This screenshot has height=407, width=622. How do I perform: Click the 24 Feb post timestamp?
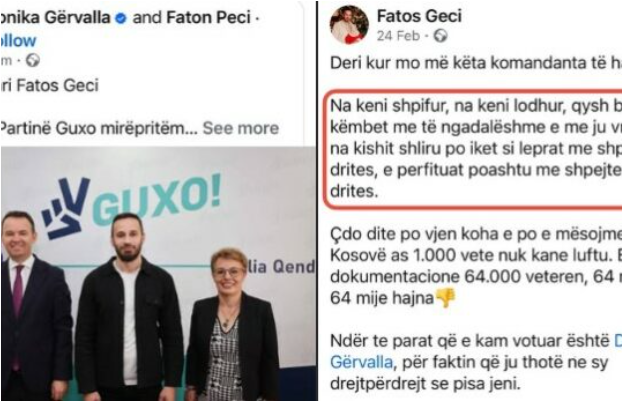tap(398, 36)
